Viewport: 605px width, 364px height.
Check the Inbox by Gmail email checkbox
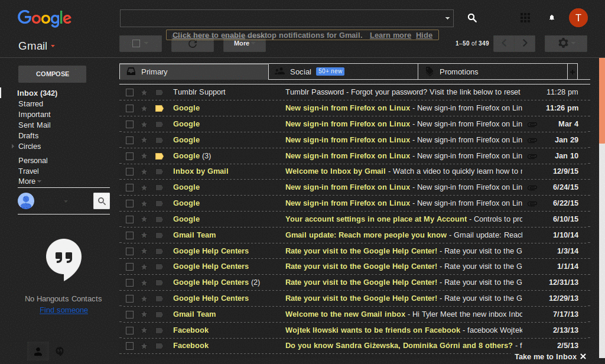pyautogui.click(x=129, y=171)
